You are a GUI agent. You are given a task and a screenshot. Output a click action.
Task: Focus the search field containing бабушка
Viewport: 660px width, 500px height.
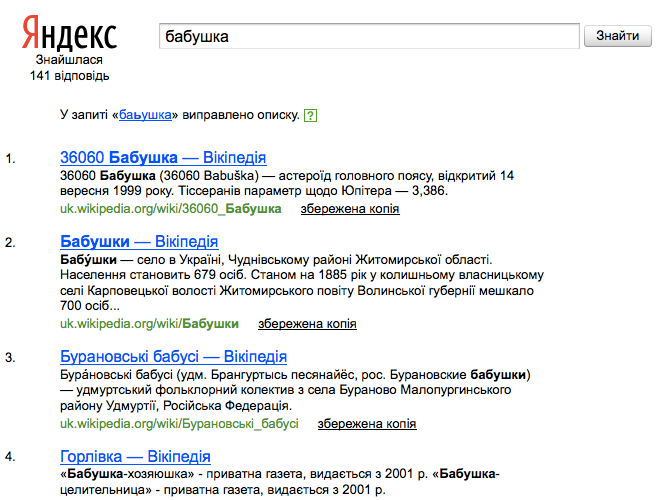pyautogui.click(x=369, y=37)
